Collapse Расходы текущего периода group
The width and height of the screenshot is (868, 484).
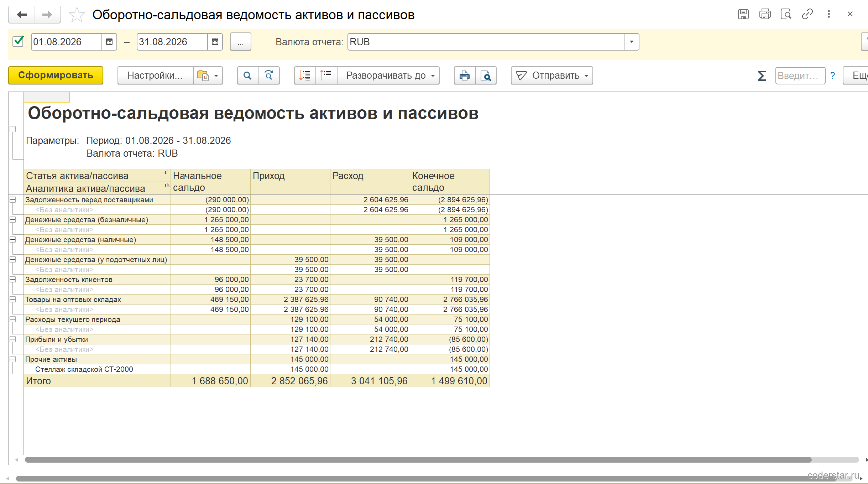coord(12,319)
